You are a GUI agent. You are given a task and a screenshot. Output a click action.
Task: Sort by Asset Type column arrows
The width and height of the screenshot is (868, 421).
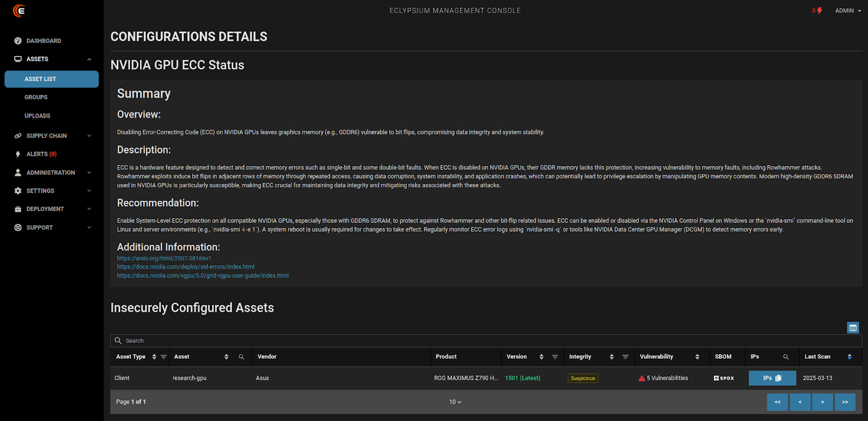[x=154, y=357]
